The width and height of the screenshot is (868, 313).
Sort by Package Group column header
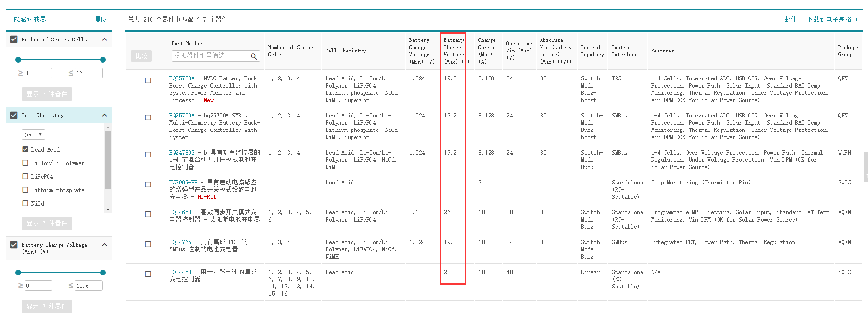848,51
